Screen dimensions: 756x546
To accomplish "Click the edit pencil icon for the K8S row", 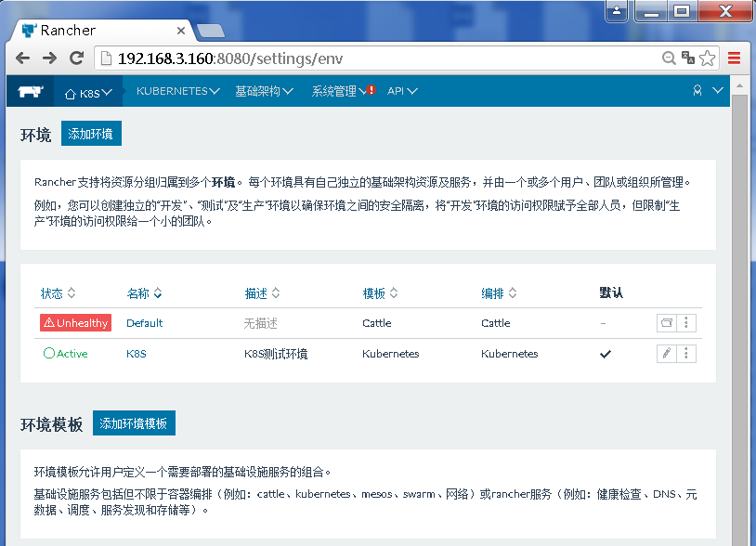I will click(666, 354).
